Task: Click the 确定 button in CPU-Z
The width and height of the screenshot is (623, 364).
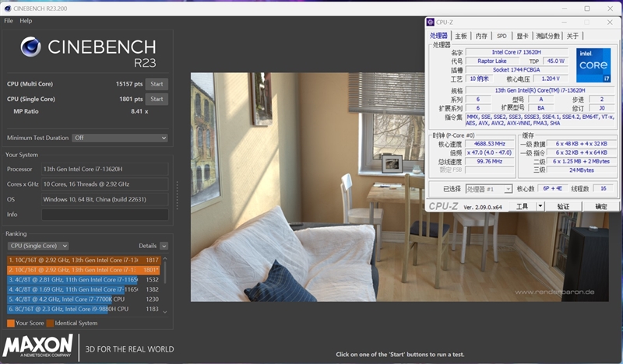Action: 601,206
